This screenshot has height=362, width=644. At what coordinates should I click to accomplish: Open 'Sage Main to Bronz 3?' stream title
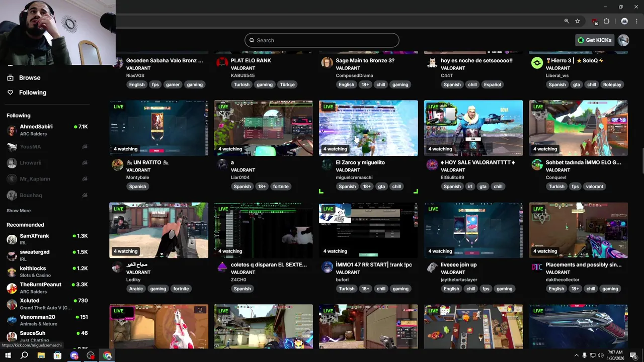click(x=365, y=60)
